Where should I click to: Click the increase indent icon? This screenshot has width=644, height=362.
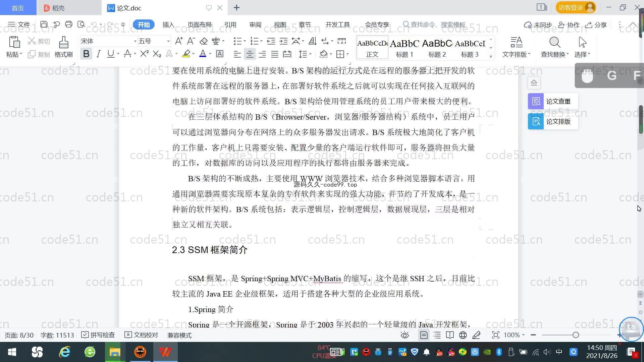point(283,41)
